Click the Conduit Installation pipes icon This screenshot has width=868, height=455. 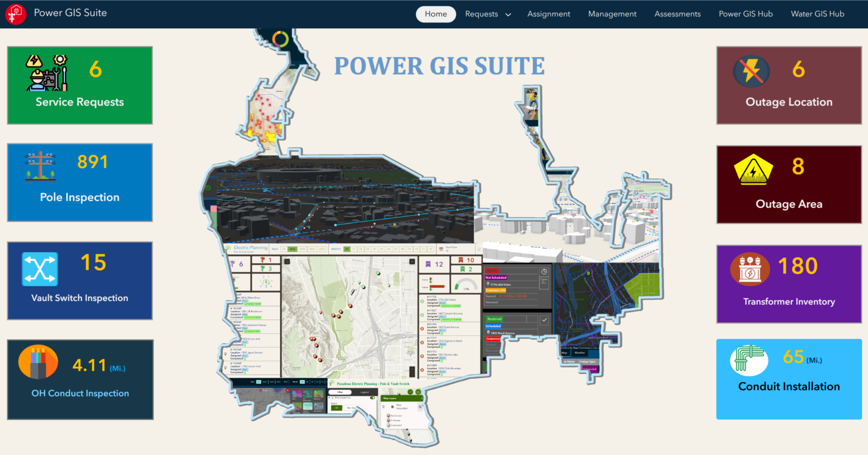tap(749, 360)
